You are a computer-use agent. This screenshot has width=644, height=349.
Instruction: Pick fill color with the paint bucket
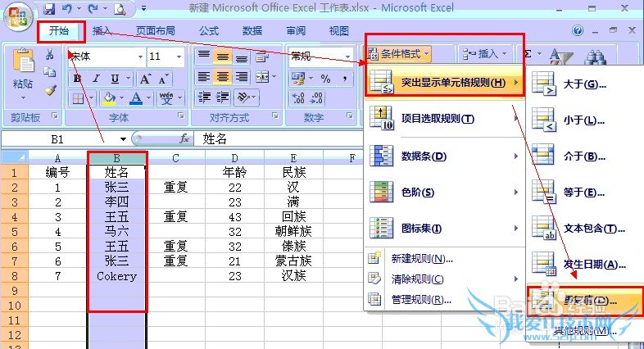click(x=109, y=98)
